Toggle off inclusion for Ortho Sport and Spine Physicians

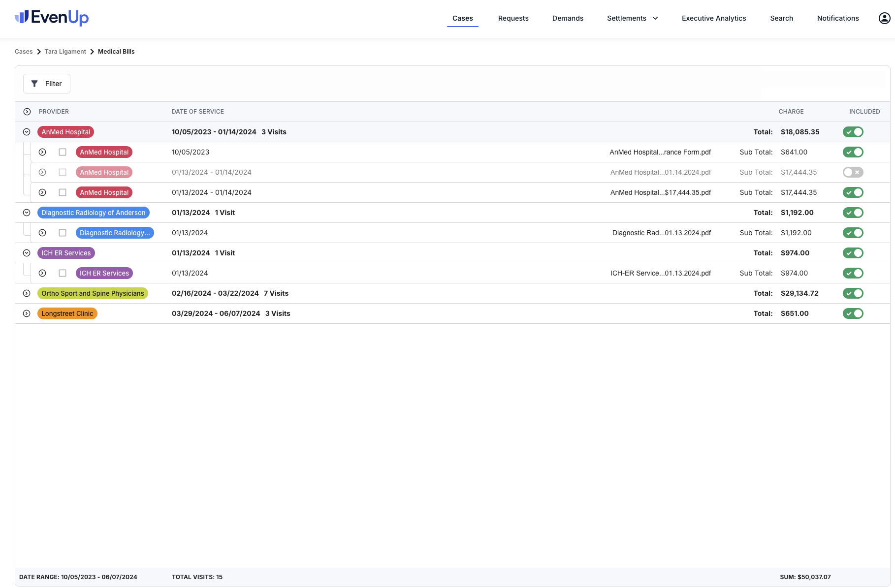coord(853,293)
